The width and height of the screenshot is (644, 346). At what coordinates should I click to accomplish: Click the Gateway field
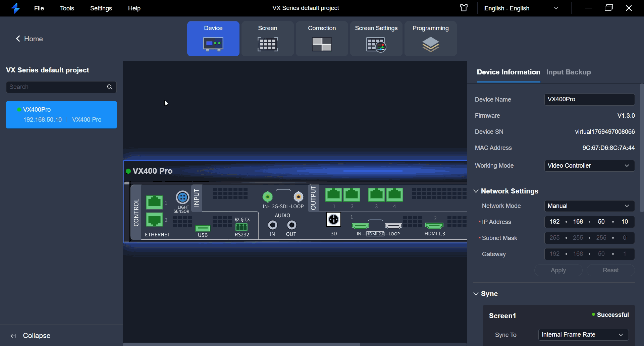tap(589, 254)
